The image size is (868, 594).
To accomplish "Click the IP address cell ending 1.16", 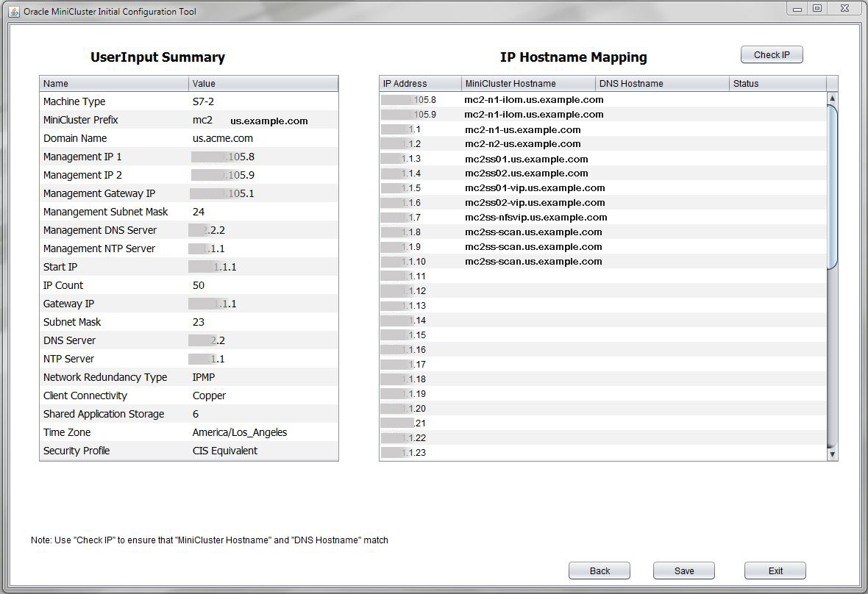I will 420,349.
